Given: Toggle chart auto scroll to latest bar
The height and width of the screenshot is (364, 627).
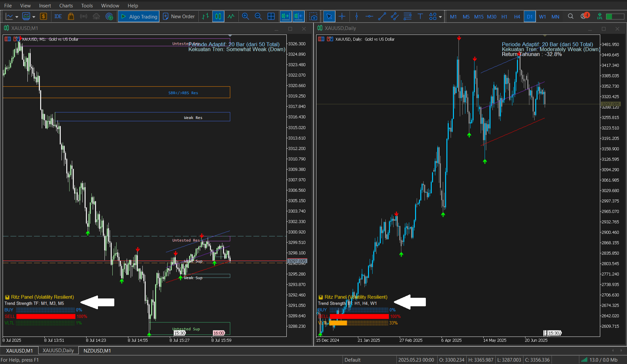Looking at the screenshot, I should click(x=285, y=16).
